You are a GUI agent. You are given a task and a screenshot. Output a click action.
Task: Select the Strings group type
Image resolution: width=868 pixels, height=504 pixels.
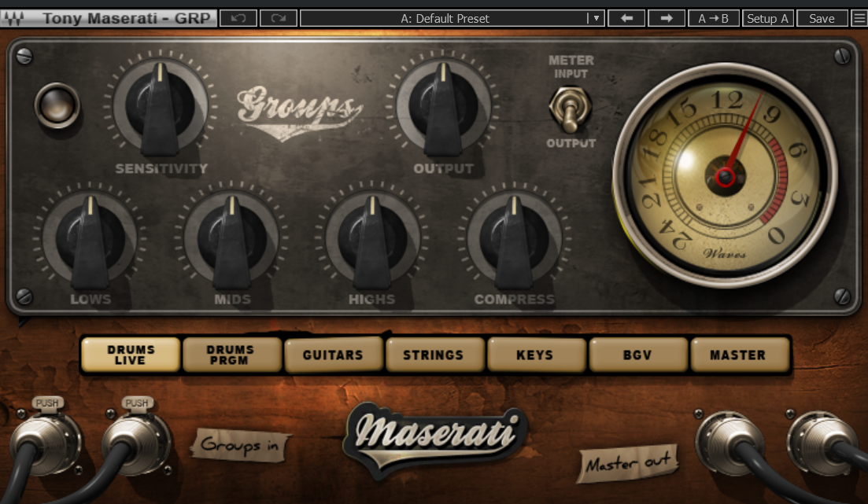pos(434,355)
